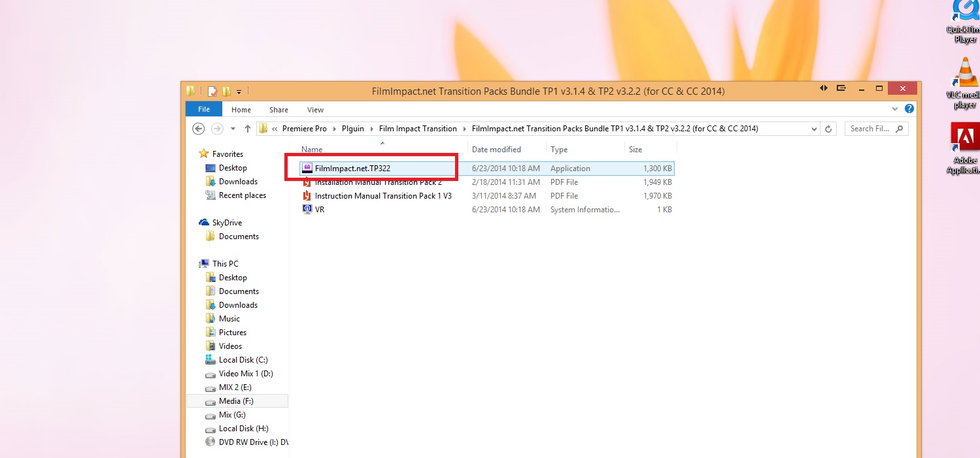Select the Plguin breadcrumb
Viewport: 980px width, 458px height.
click(353, 129)
